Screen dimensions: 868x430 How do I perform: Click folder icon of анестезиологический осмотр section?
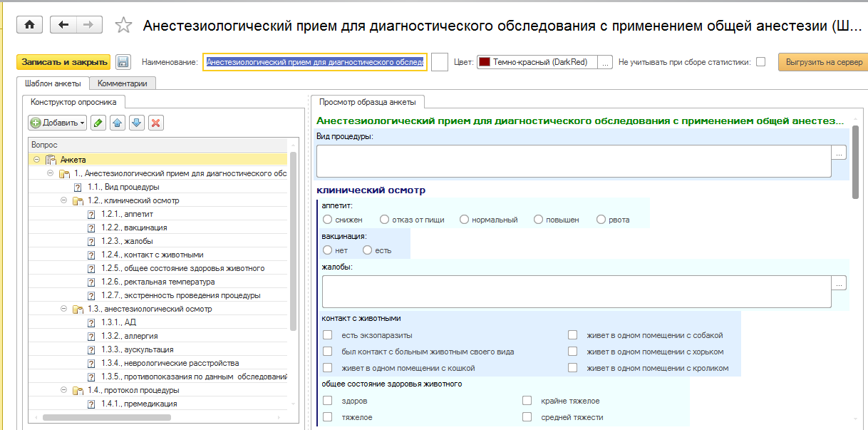78,309
